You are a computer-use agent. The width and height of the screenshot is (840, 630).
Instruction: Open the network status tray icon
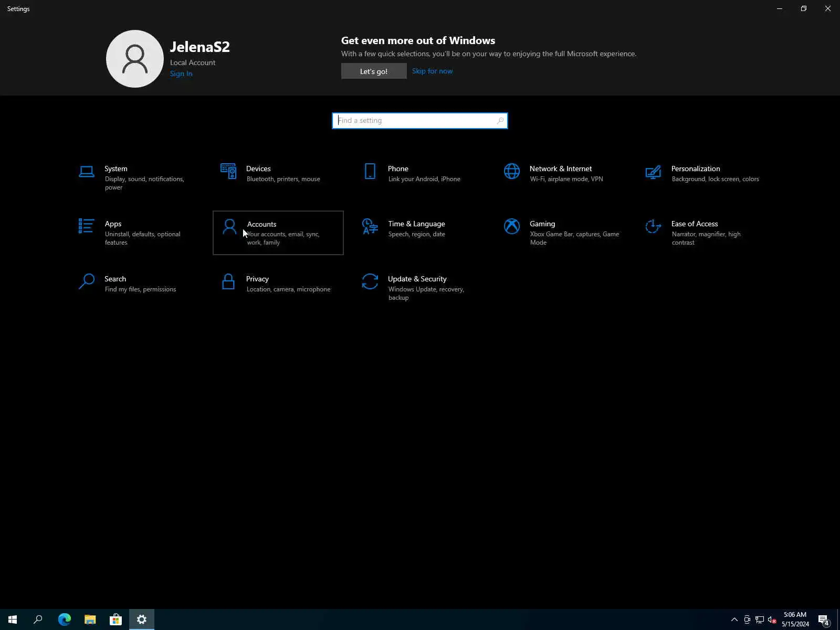pyautogui.click(x=760, y=619)
